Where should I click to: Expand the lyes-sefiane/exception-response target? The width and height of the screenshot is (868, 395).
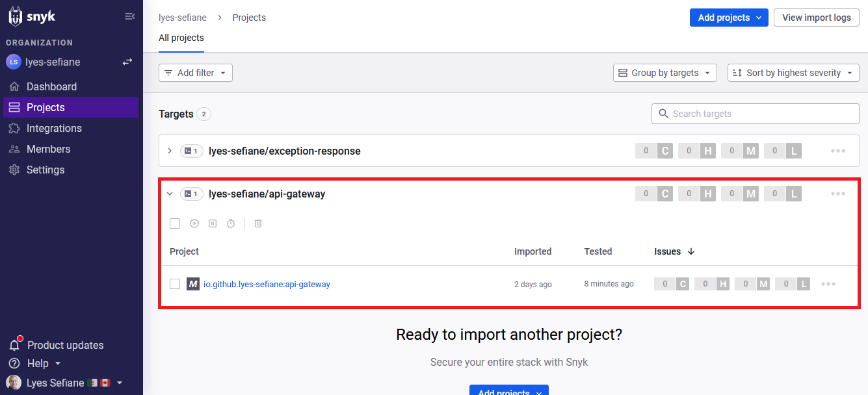point(170,151)
